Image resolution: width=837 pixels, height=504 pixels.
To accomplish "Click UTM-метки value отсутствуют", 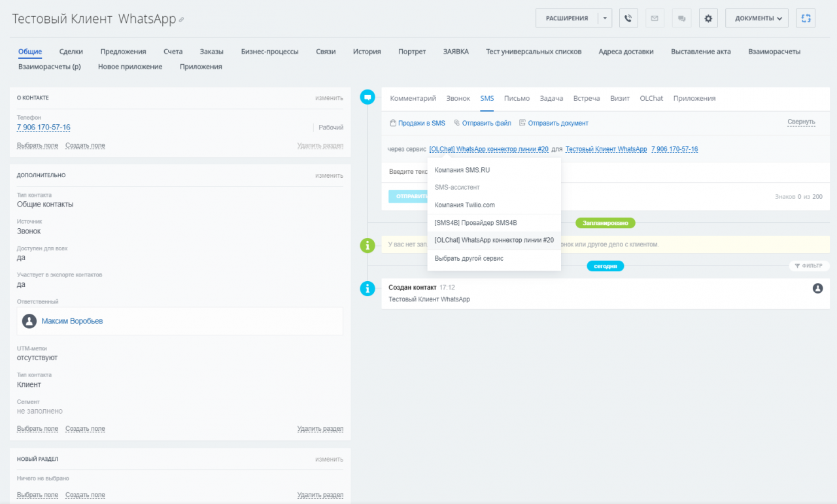I will pyautogui.click(x=37, y=358).
